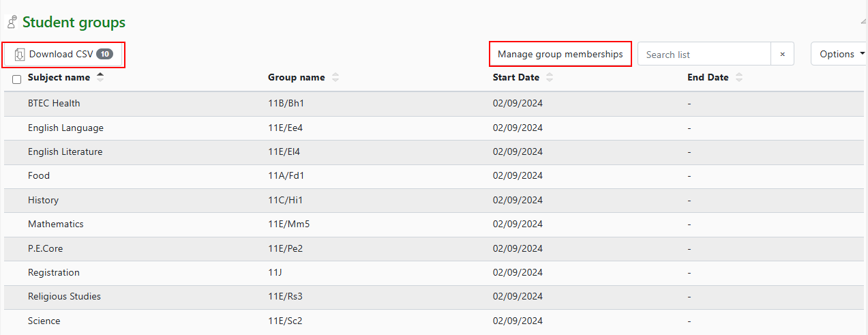Click group name 11E/Rs3

[x=285, y=297]
